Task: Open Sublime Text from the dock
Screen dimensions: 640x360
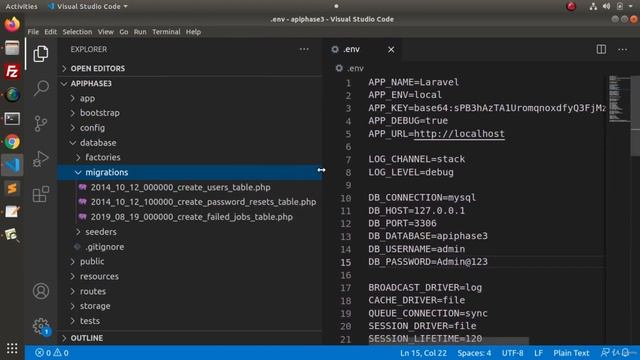Action: (12, 189)
